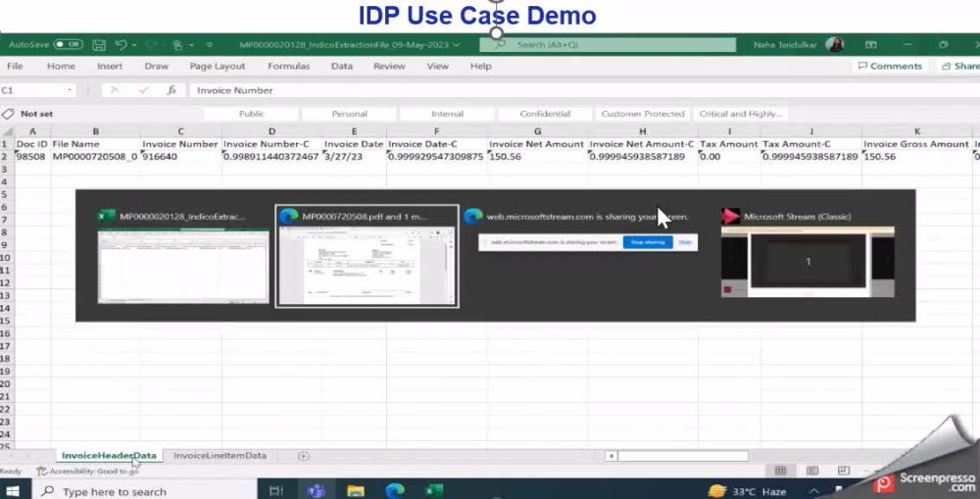980x499 pixels.
Task: Click the Ribbon Display Options icon
Action: [870, 45]
